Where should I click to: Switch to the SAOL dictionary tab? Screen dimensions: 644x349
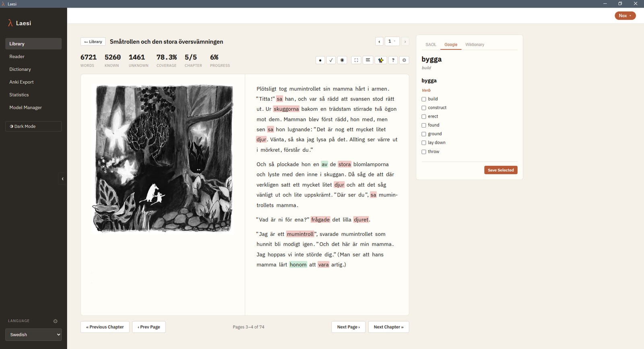(x=431, y=45)
